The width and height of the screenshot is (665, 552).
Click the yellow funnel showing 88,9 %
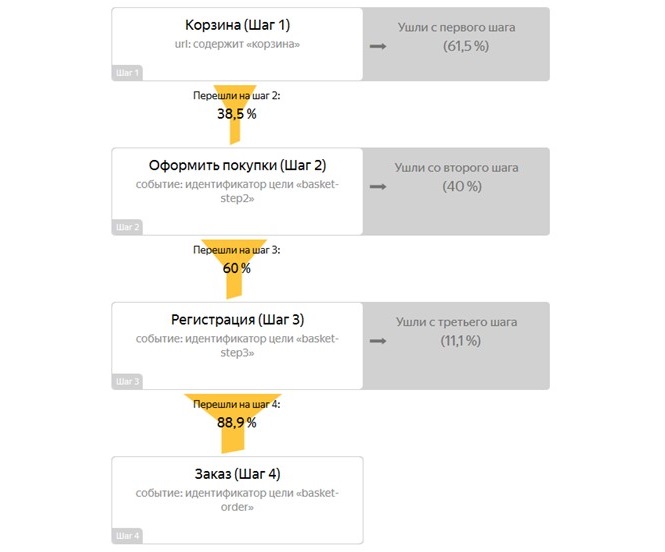click(x=233, y=423)
